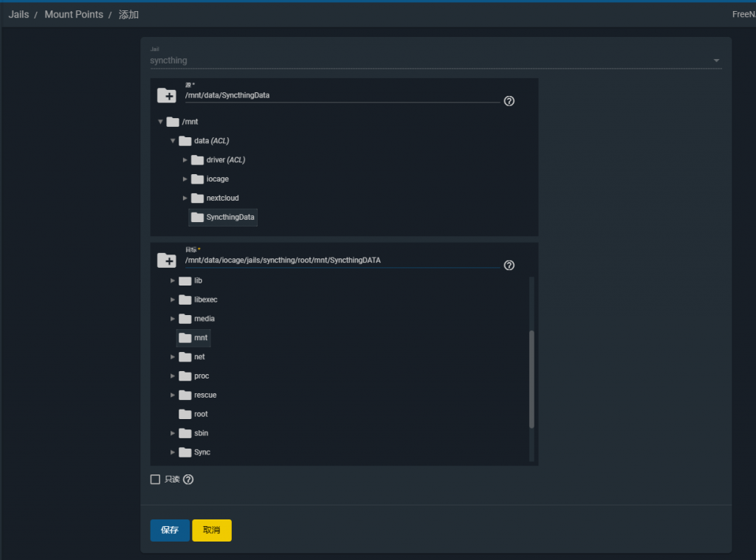This screenshot has width=756, height=560.
Task: Click the yellow 取消 cancel button
Action: (x=212, y=530)
